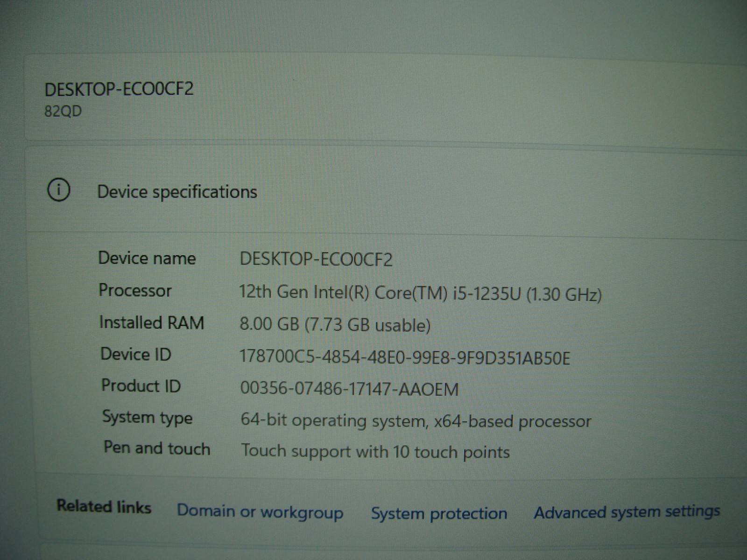Open Advanced system settings link
The height and width of the screenshot is (560, 747).
click(627, 512)
